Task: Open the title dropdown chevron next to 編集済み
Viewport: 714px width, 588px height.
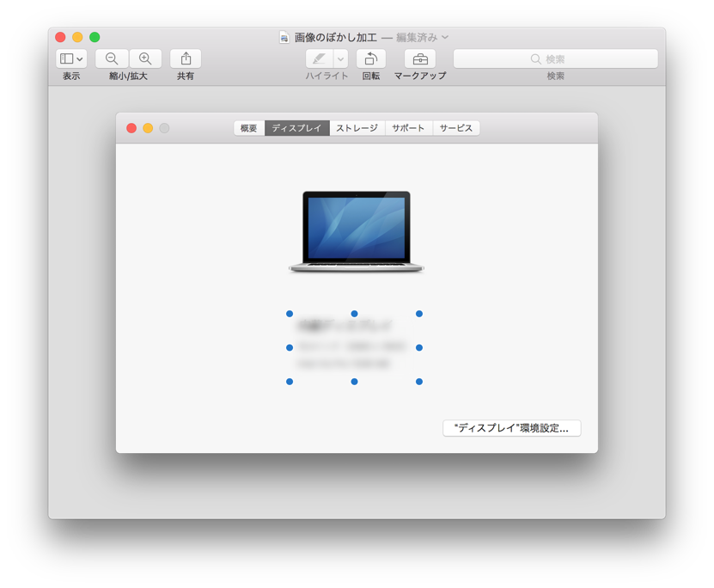Action: (x=445, y=37)
